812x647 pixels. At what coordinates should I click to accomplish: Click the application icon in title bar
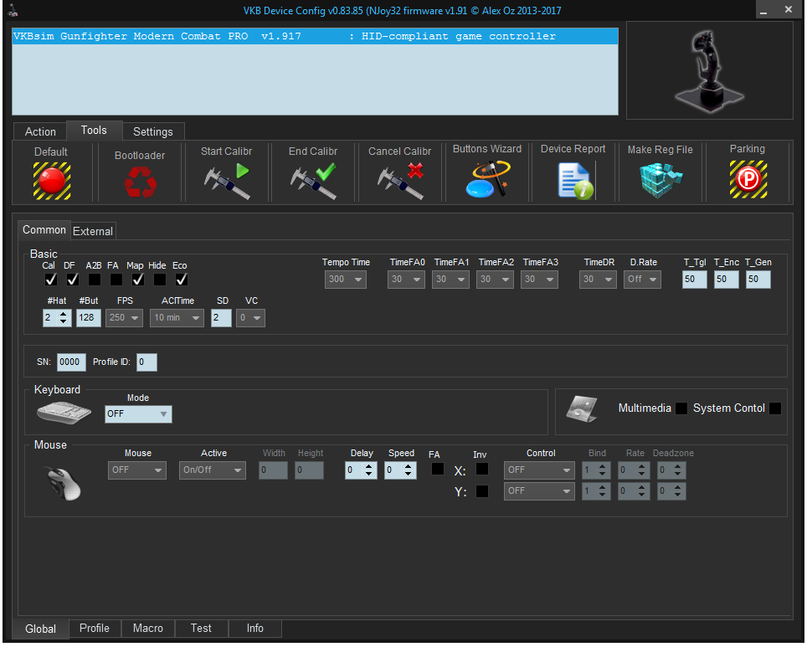coord(13,10)
